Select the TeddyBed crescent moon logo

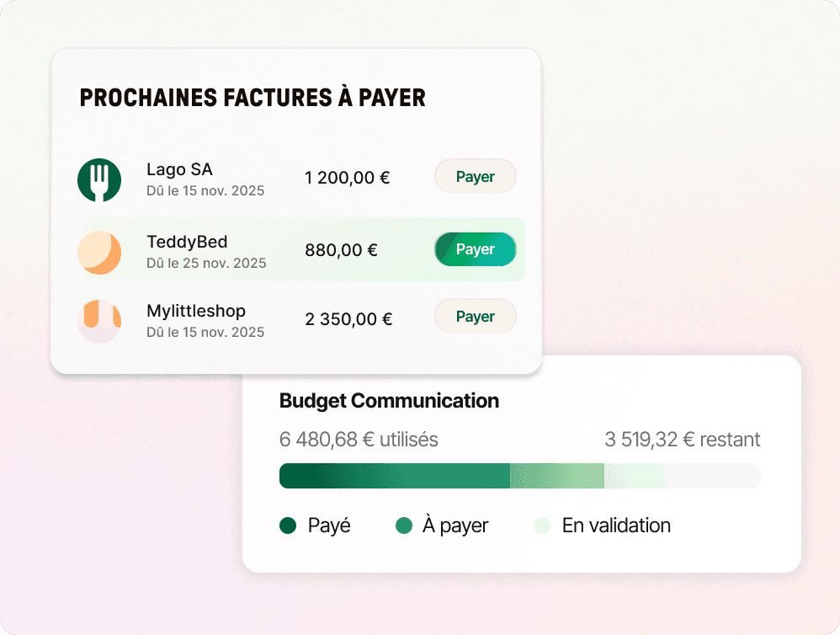click(x=98, y=251)
